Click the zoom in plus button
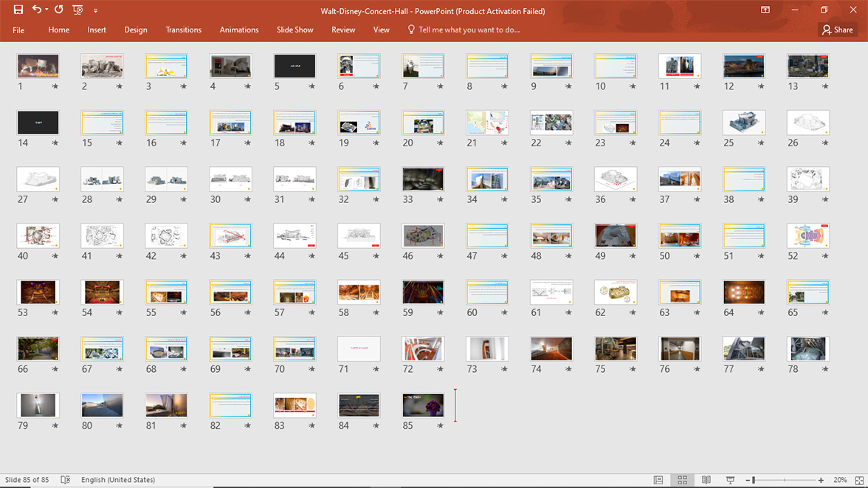 821,480
